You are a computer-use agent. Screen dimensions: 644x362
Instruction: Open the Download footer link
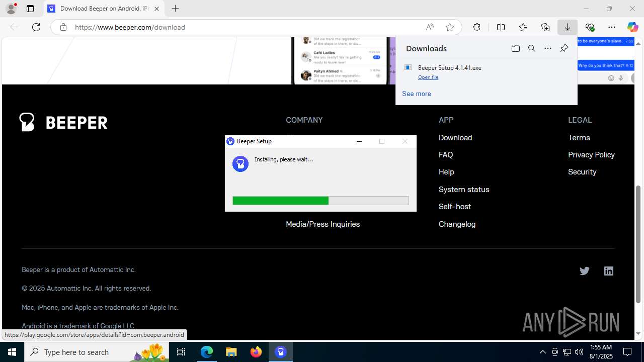click(455, 138)
